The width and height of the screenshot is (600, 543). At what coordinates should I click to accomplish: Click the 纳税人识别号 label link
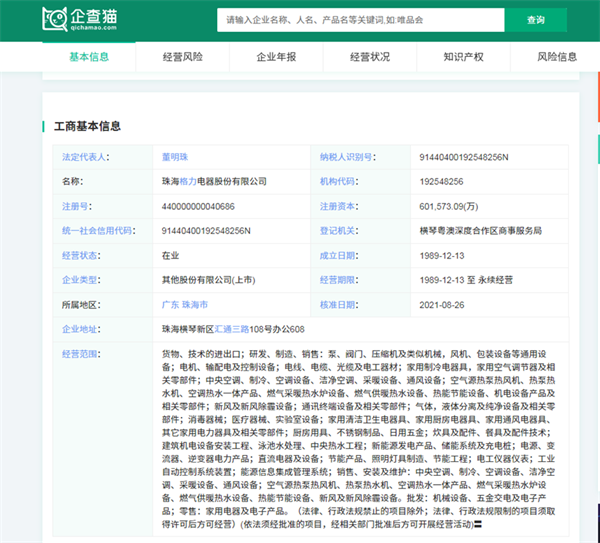coord(346,157)
